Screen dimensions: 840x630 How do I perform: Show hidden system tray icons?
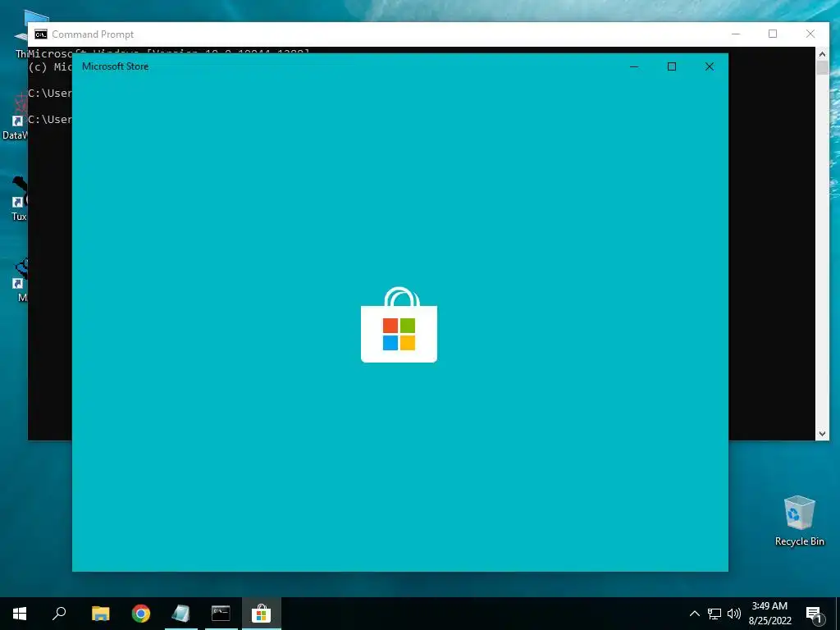point(694,614)
